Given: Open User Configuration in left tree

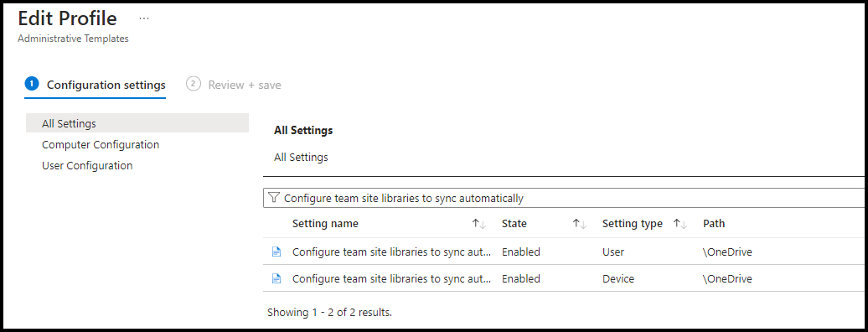Looking at the screenshot, I should [x=87, y=166].
